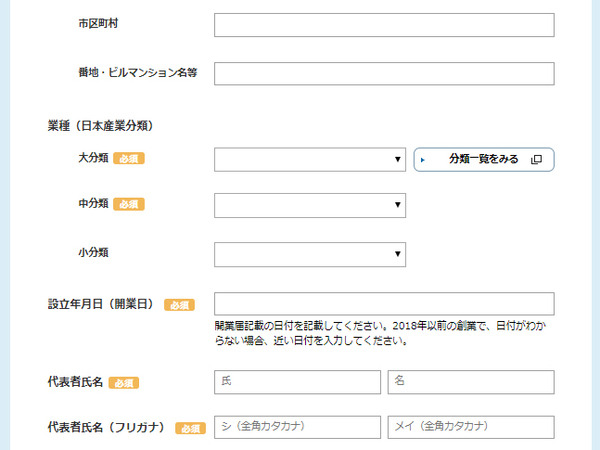Focus the 番地・ビルマンション名等 text box
The image size is (600, 450).
pyautogui.click(x=384, y=73)
